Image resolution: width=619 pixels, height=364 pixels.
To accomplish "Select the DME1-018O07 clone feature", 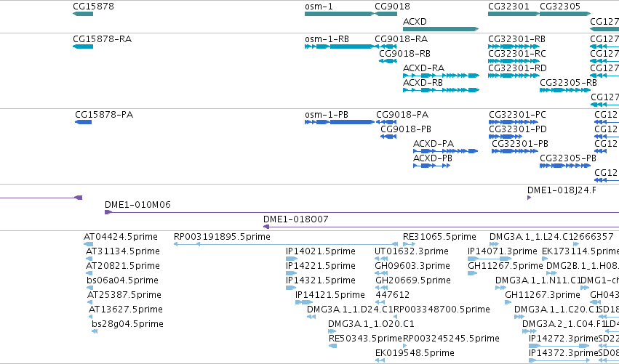I will [x=441, y=227].
